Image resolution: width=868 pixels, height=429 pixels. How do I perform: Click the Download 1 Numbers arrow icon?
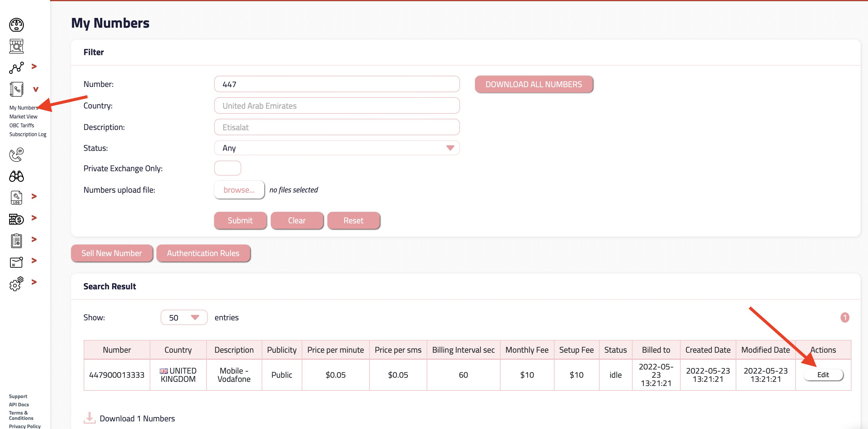(x=89, y=417)
